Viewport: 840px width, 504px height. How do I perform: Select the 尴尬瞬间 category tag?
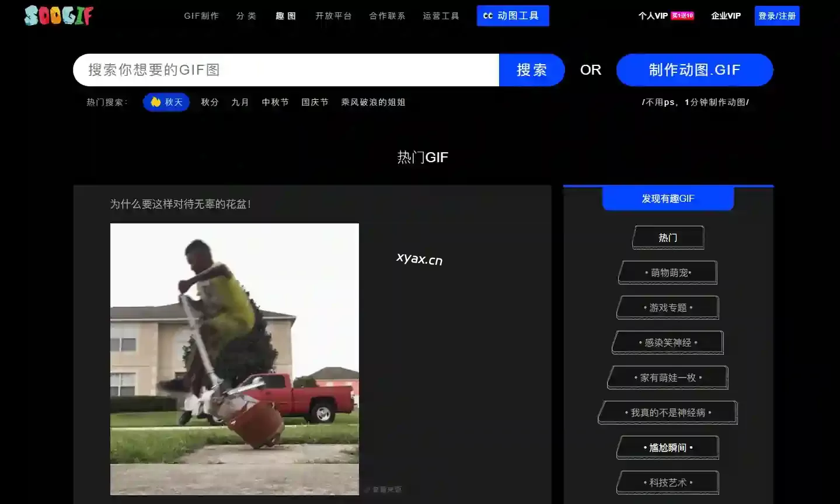point(668,447)
